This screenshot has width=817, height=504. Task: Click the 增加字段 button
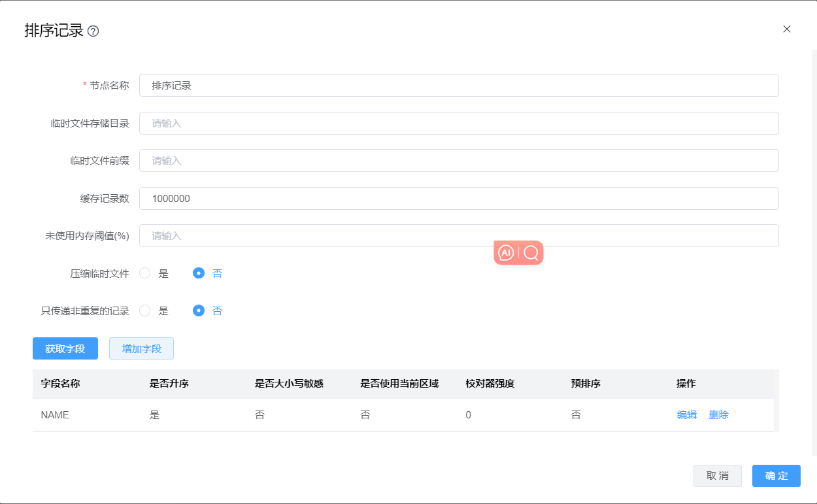click(x=141, y=348)
